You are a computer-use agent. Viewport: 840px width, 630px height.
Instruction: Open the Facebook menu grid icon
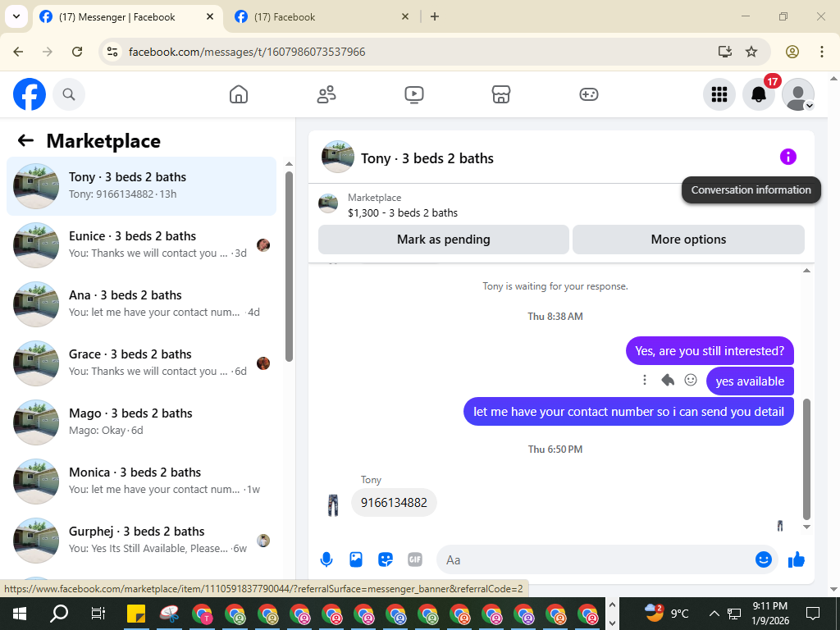(719, 94)
